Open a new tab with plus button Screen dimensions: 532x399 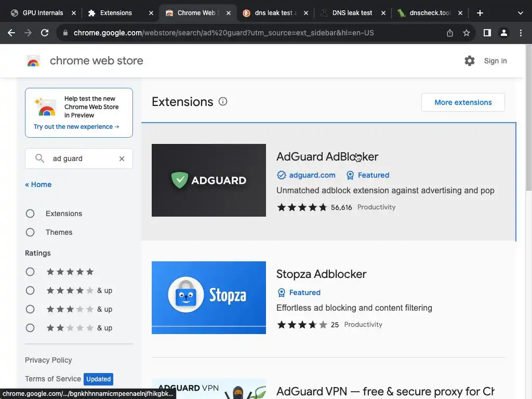(x=480, y=13)
